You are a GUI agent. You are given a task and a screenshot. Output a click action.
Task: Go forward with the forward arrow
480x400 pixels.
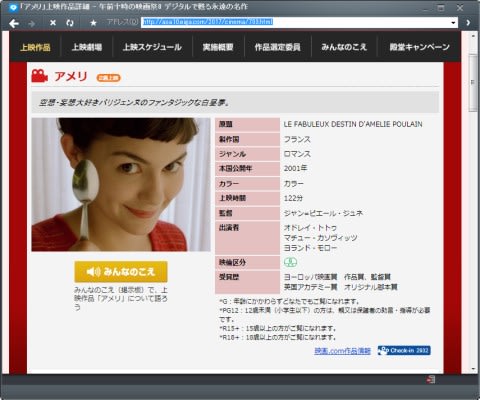coord(32,23)
